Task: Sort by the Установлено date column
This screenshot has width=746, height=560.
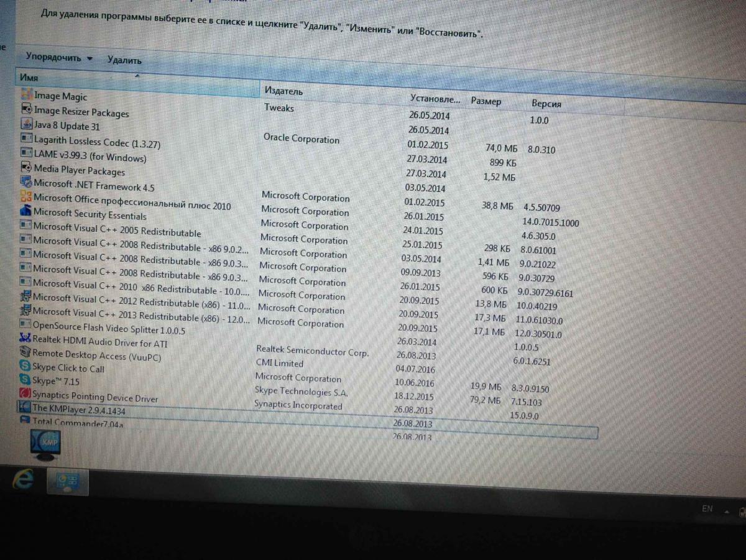Action: tap(436, 99)
